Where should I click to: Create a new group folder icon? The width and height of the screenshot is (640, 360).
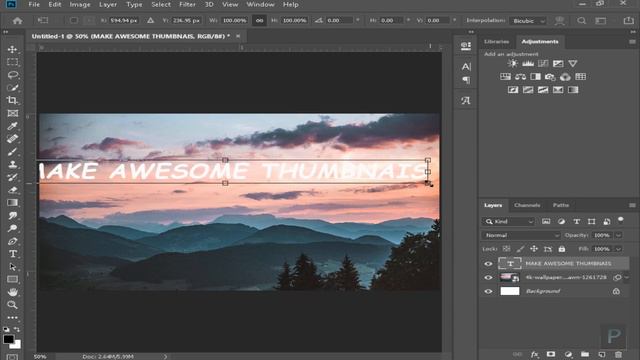(585, 354)
